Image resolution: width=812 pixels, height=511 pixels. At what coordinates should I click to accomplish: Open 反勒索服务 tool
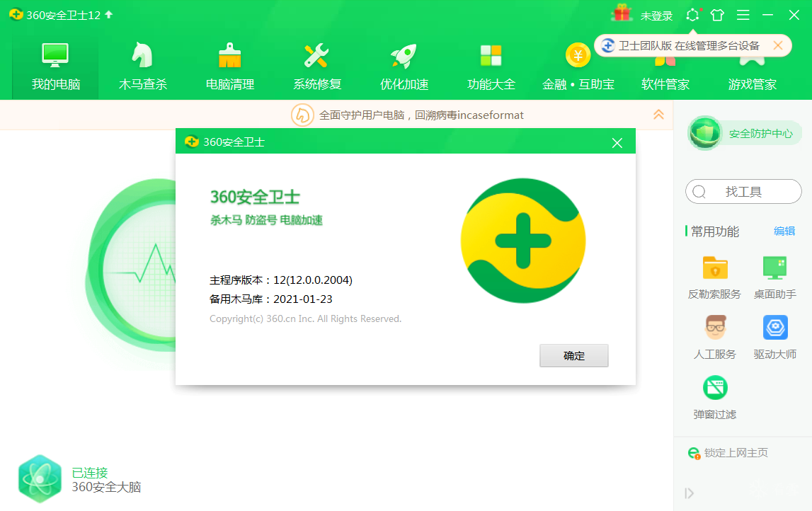coord(714,277)
